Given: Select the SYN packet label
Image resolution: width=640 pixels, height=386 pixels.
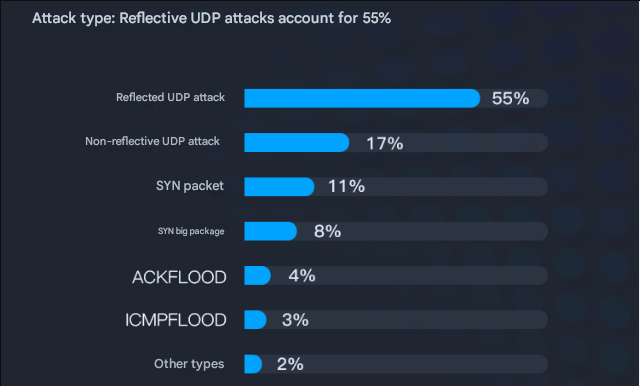Looking at the screenshot, I should (190, 186).
